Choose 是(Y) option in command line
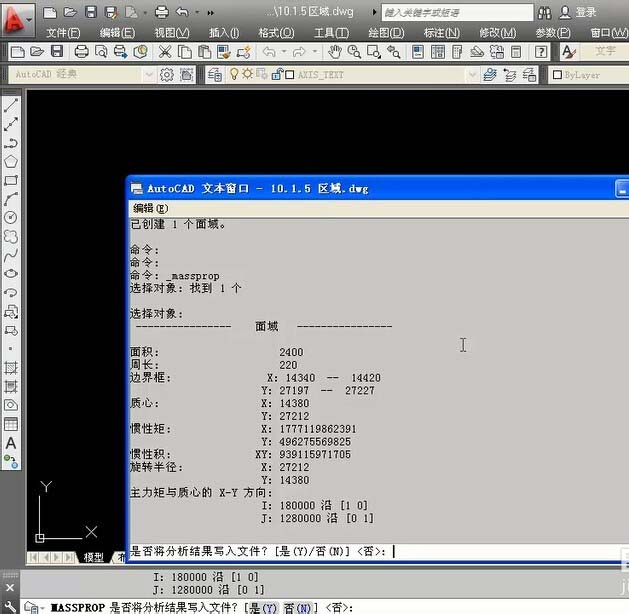 click(x=263, y=608)
